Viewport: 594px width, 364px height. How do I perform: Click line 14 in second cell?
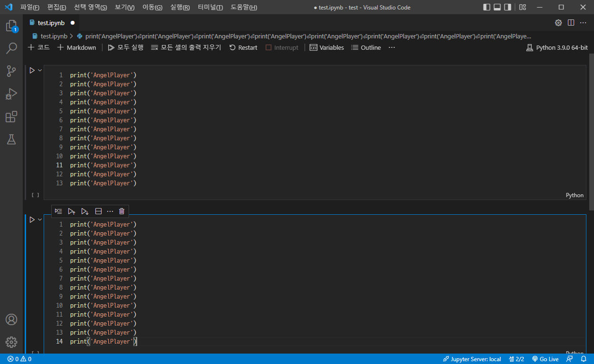103,341
